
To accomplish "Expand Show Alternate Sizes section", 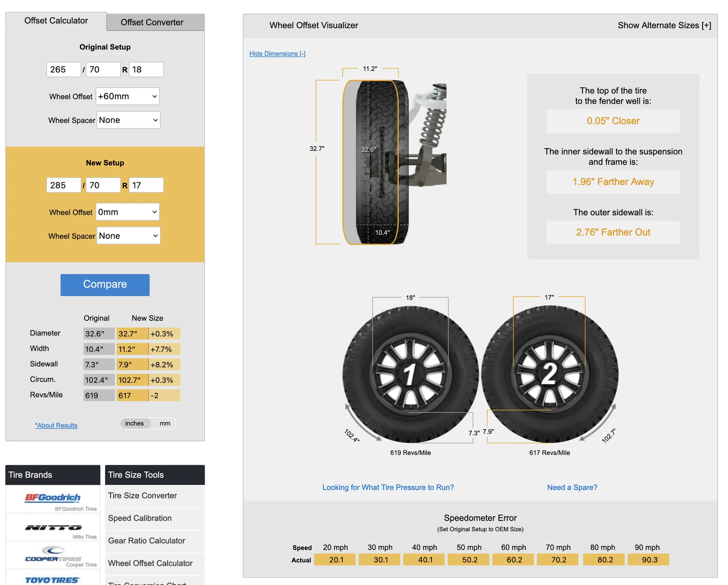I will pyautogui.click(x=664, y=25).
